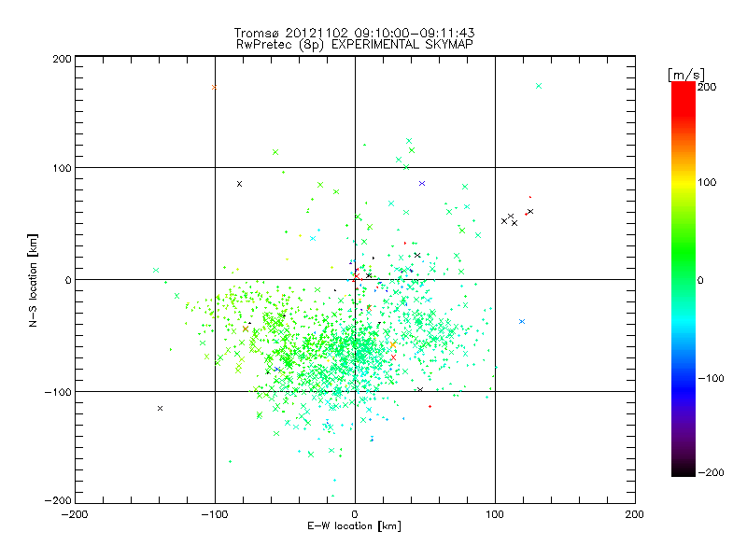This screenshot has height=560, width=747.
Task: Click the colorbar tick label "0"
Action: tap(700, 280)
